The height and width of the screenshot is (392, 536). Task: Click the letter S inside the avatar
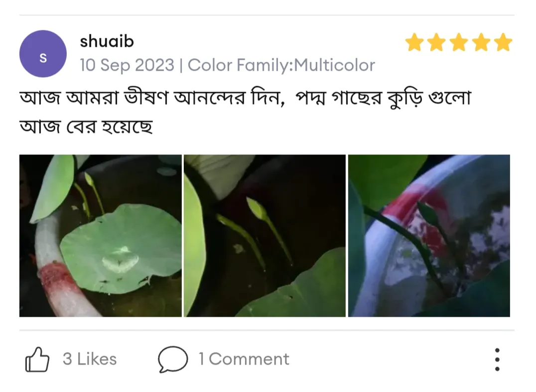(x=43, y=58)
